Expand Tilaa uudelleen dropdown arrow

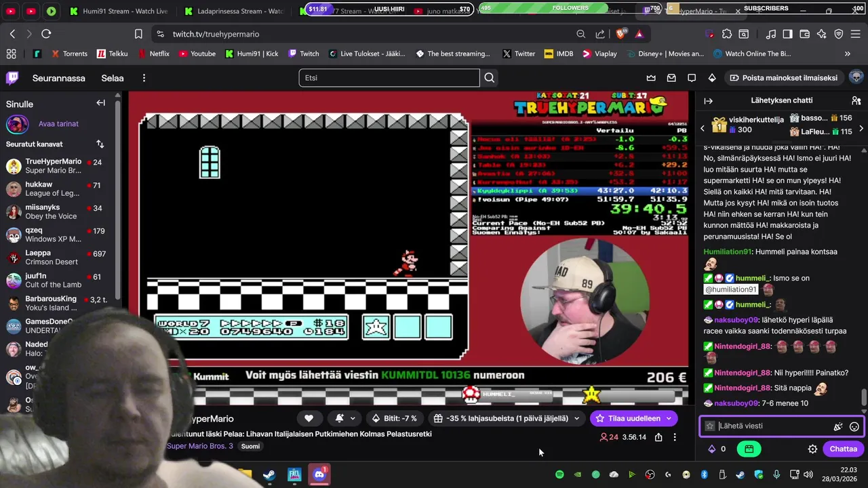coord(669,418)
